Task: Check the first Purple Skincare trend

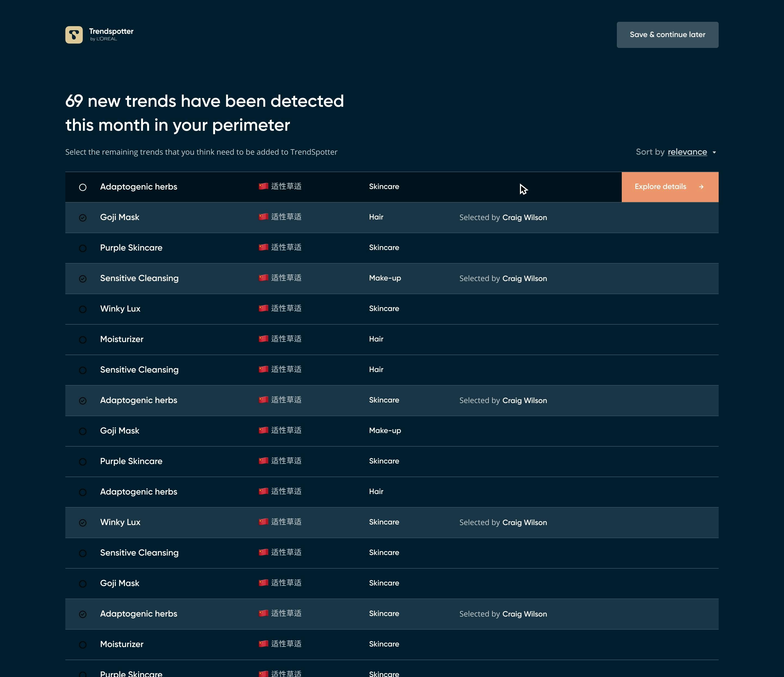Action: 83,248
